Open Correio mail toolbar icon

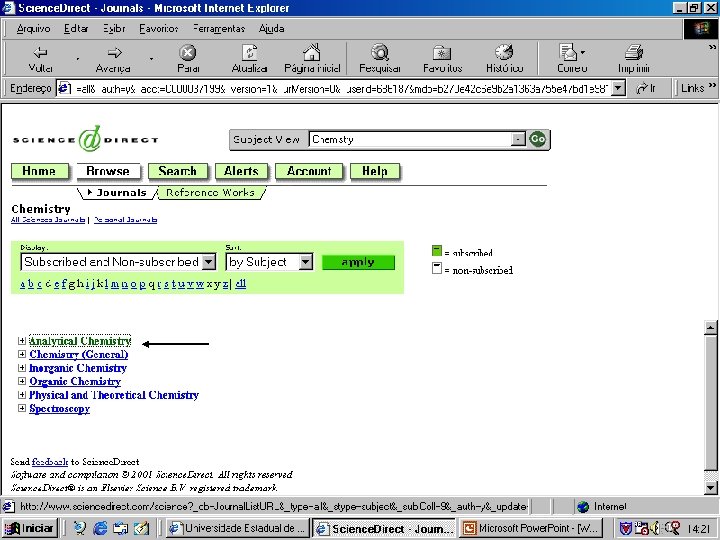coord(568,52)
